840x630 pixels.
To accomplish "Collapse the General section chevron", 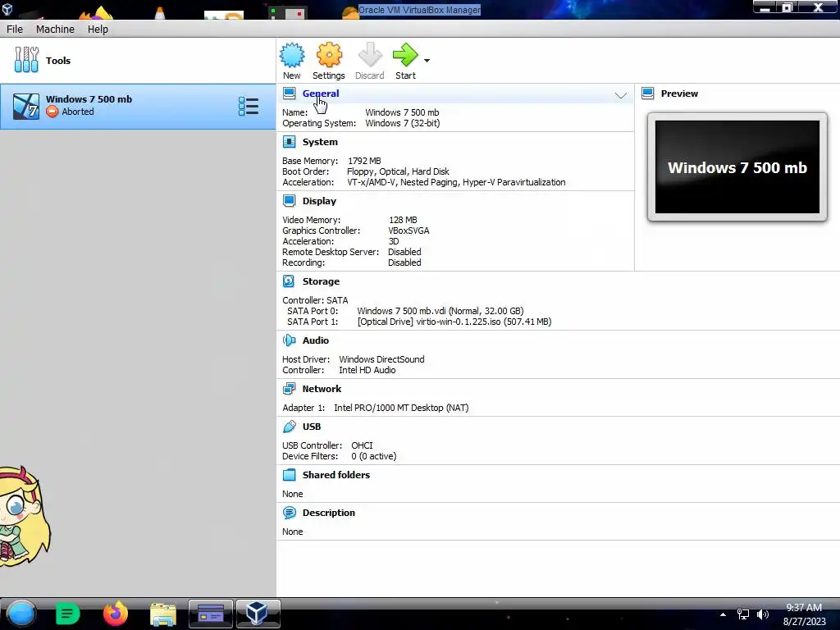I will coord(620,95).
